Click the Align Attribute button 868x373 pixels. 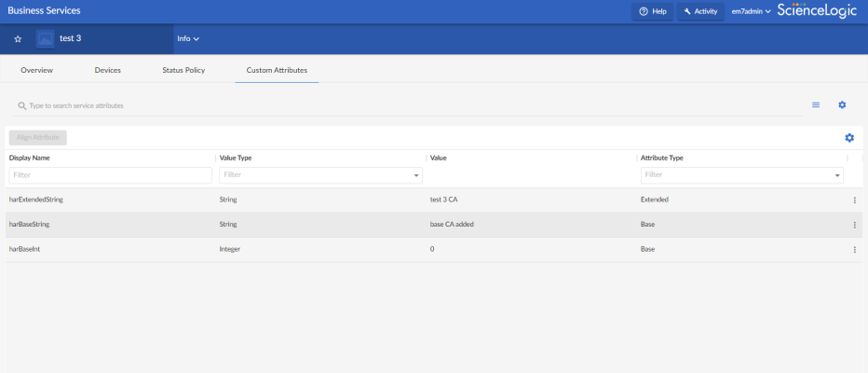click(38, 138)
